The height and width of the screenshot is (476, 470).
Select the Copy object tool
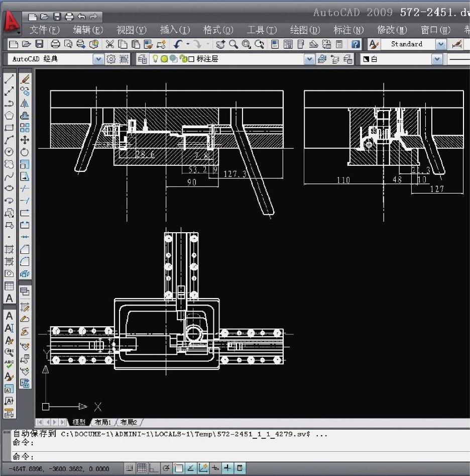(x=25, y=91)
